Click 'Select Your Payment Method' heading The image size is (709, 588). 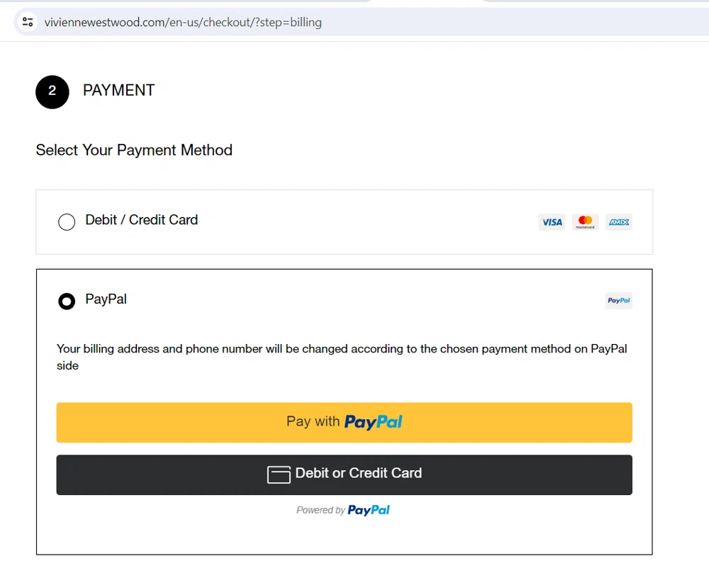[x=134, y=150]
